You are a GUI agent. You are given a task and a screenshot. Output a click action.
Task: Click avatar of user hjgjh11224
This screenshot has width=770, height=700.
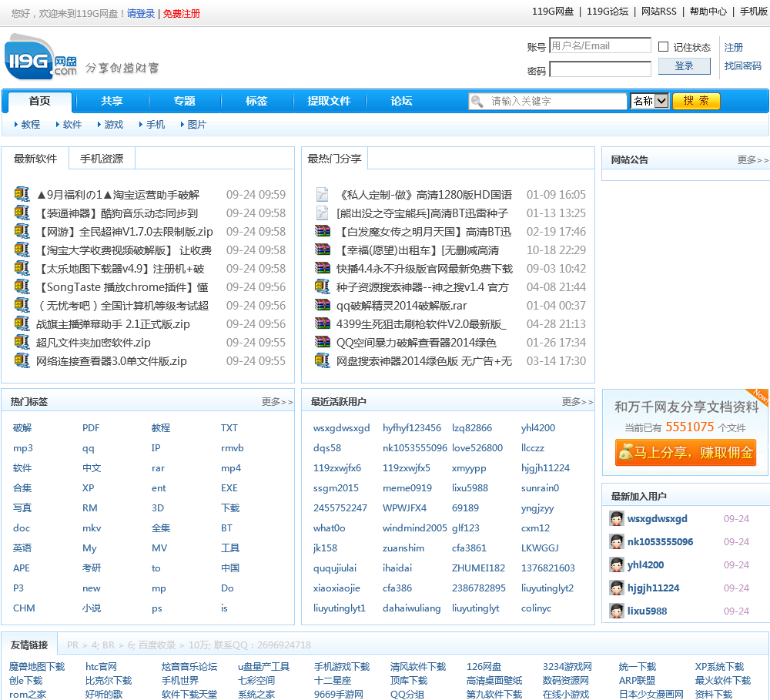tap(616, 588)
